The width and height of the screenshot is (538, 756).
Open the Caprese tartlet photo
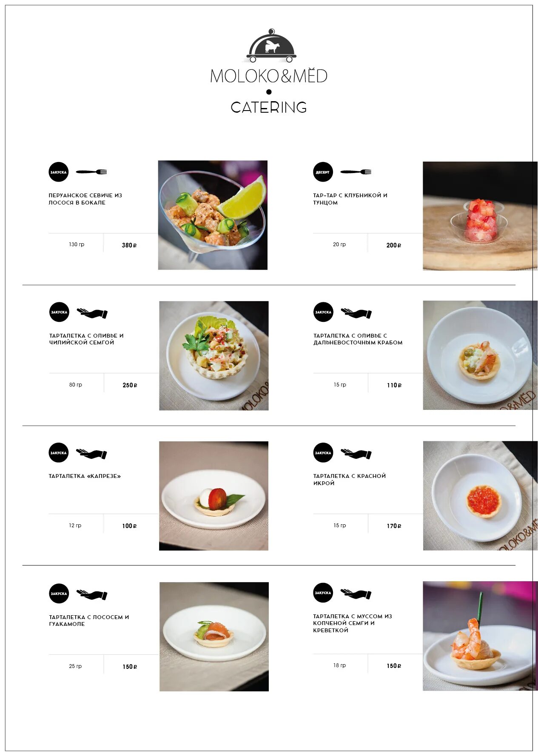tap(213, 496)
